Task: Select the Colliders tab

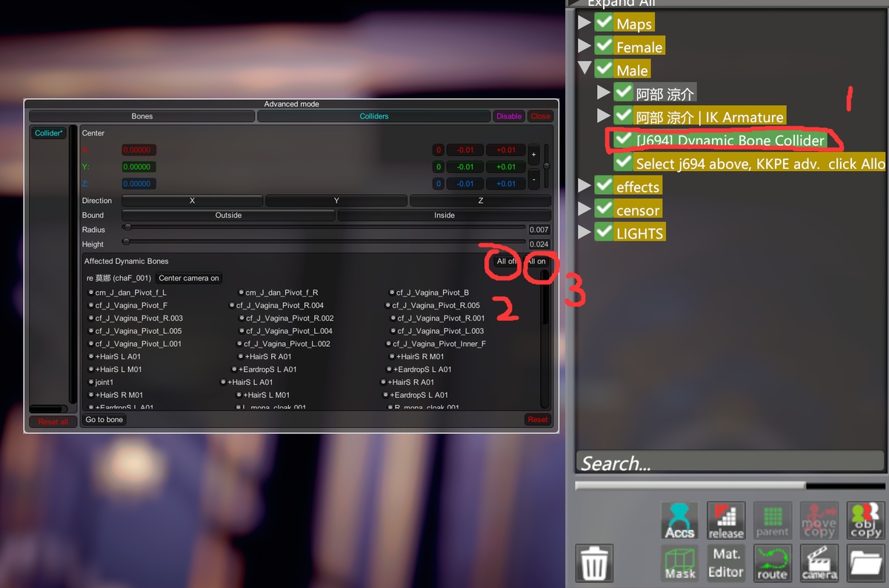Action: pos(374,116)
